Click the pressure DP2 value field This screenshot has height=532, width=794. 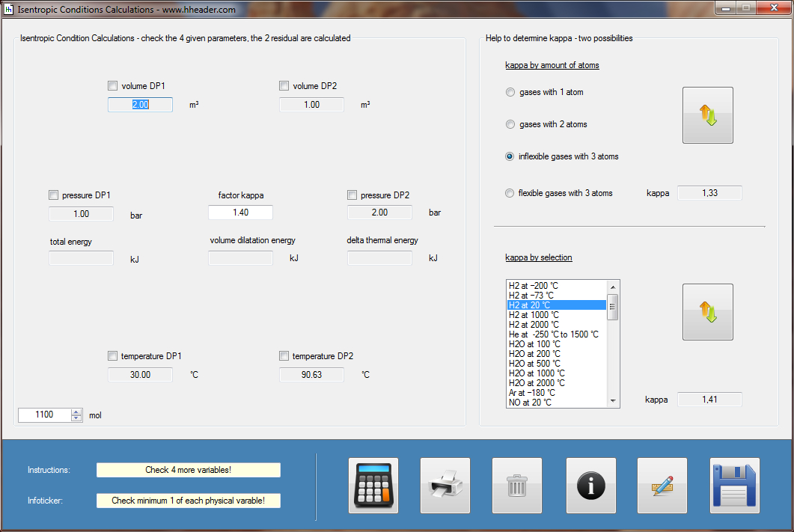click(379, 213)
